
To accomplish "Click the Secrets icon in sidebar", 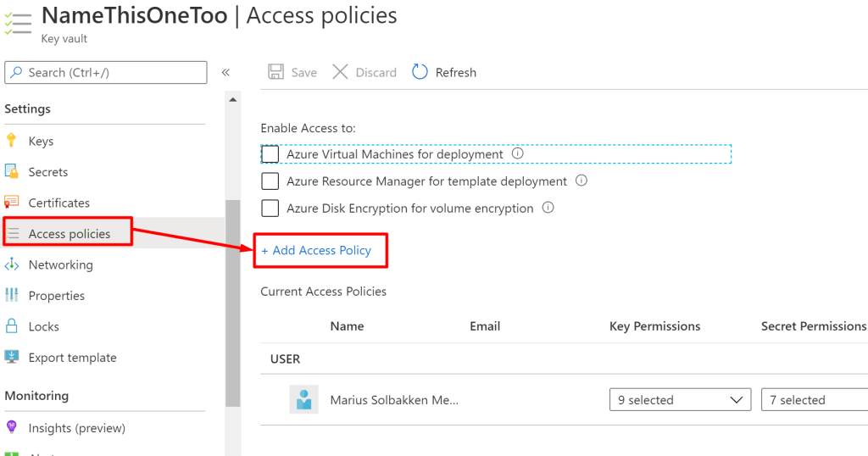I will click(x=12, y=172).
